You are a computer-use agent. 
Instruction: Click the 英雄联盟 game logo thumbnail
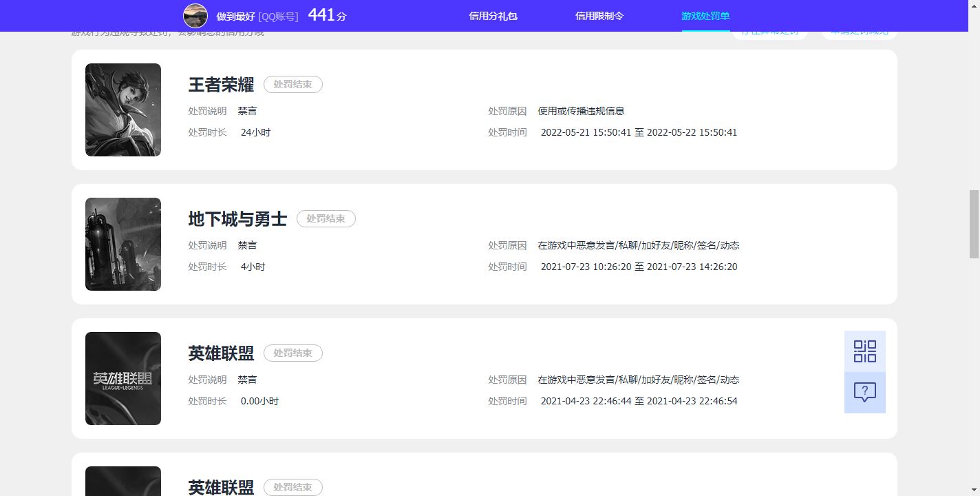tap(122, 378)
